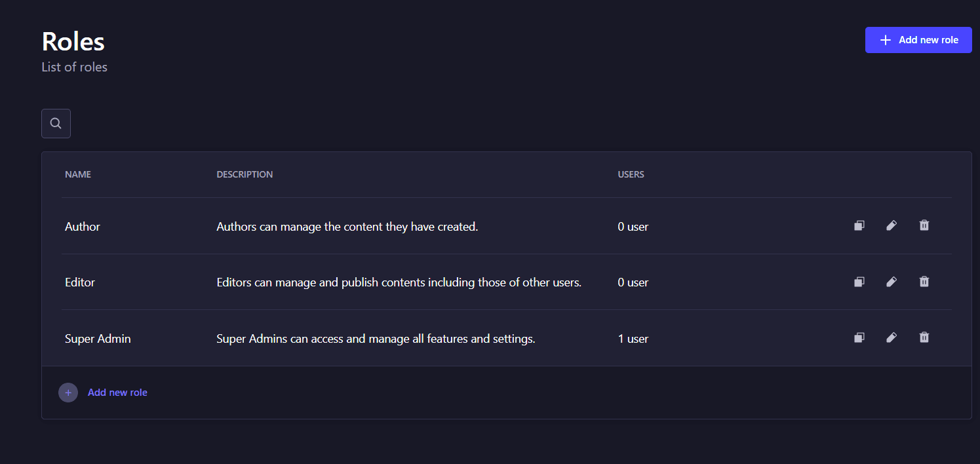980x464 pixels.
Task: Open the roles search box
Action: 56,123
